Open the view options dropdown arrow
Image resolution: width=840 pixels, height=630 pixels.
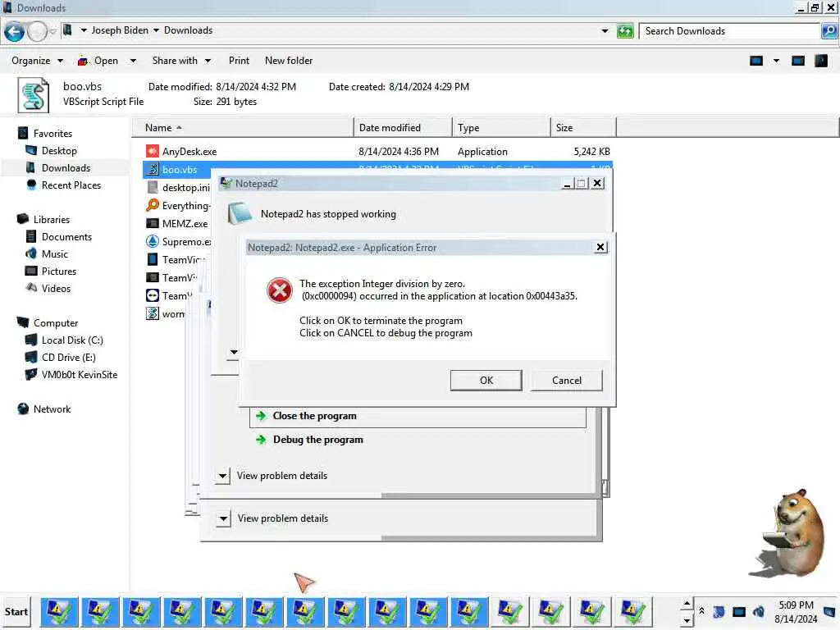776,61
